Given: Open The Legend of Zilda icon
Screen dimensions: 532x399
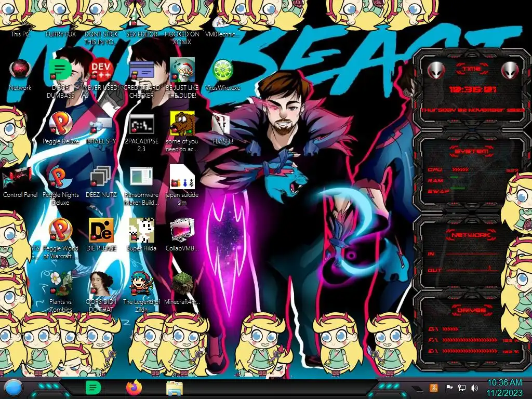Looking at the screenshot, I should (141, 284).
